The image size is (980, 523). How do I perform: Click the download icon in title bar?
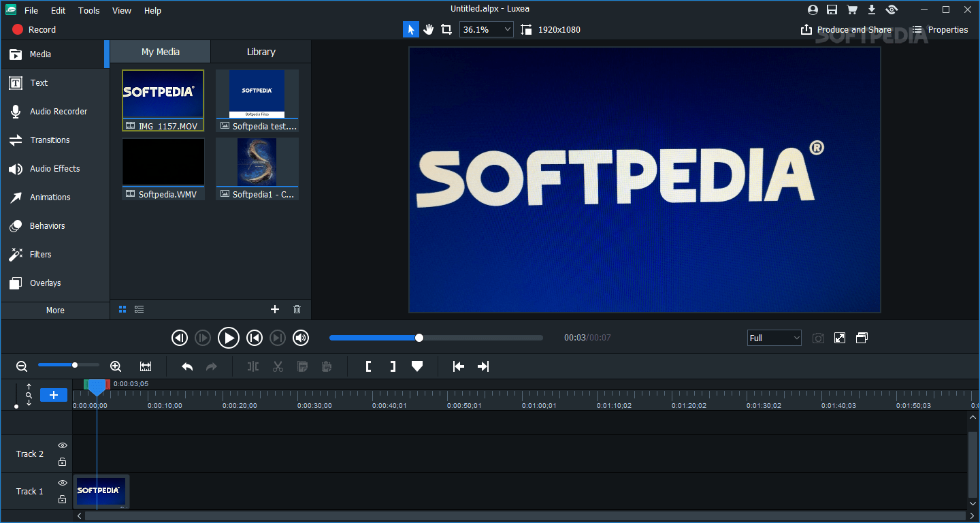872,10
